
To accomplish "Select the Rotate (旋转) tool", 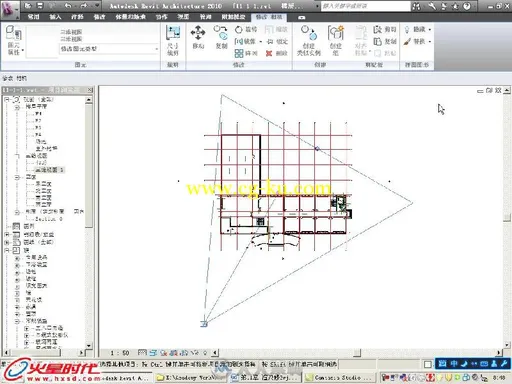I will point(246,29).
